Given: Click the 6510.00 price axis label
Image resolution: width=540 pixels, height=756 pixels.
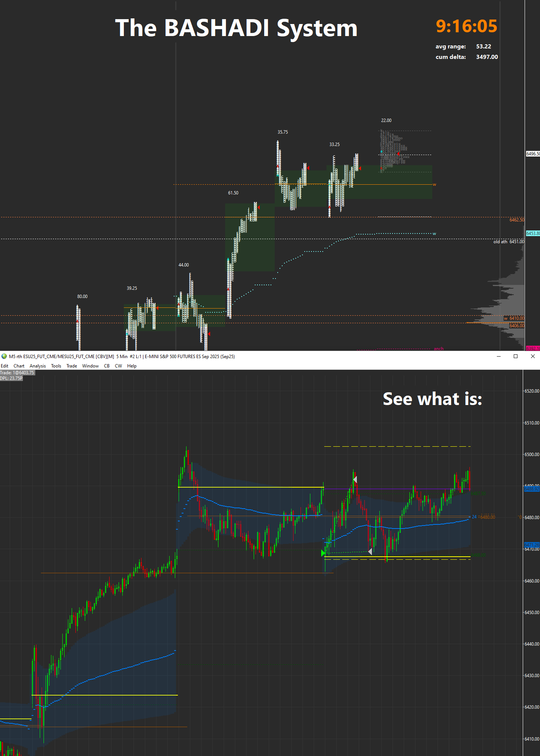Looking at the screenshot, I should point(532,423).
